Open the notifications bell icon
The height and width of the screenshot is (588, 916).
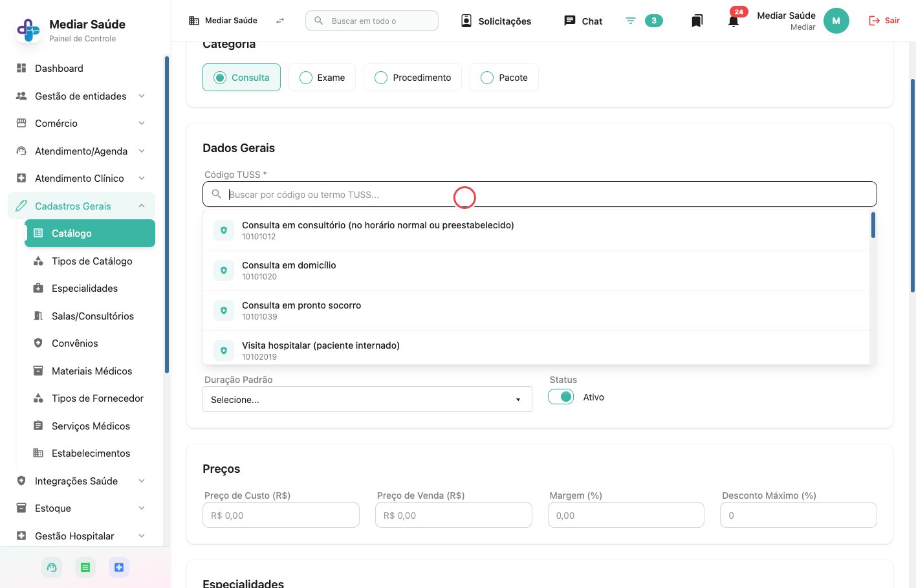pos(733,21)
